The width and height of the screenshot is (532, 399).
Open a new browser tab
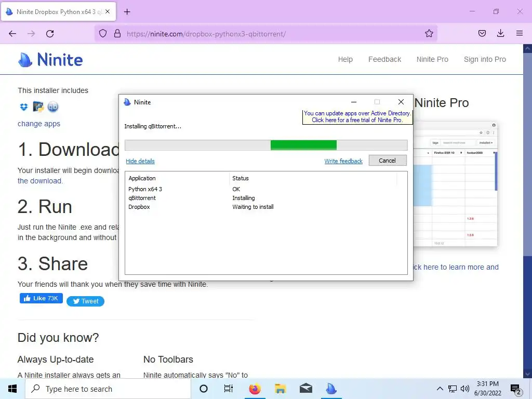127,12
